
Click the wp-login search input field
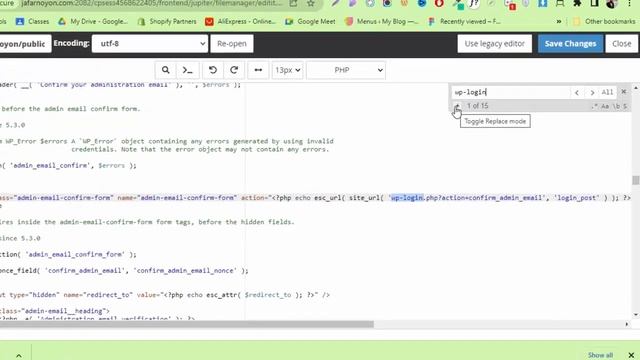click(x=510, y=92)
